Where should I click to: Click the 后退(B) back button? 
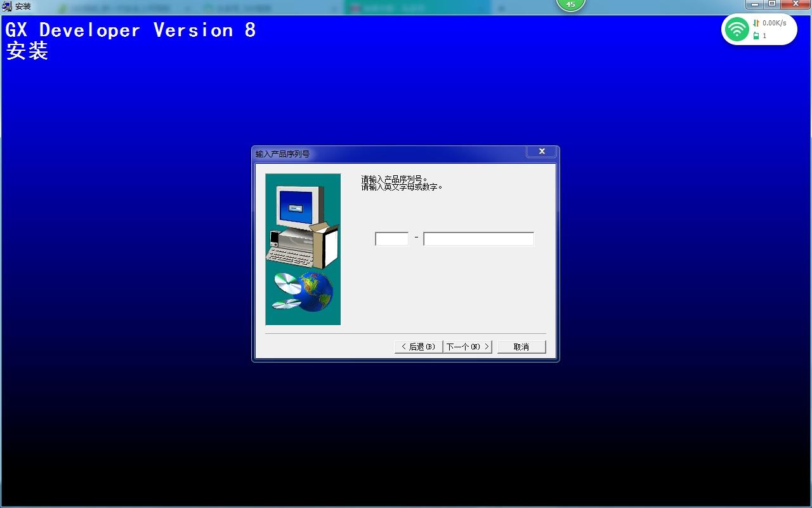418,347
